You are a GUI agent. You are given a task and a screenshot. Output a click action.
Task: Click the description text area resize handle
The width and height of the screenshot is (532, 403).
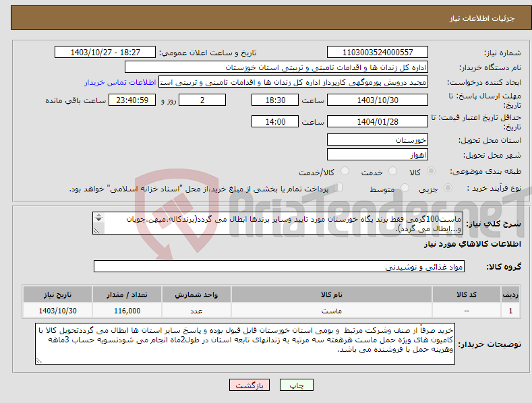tap(96, 230)
